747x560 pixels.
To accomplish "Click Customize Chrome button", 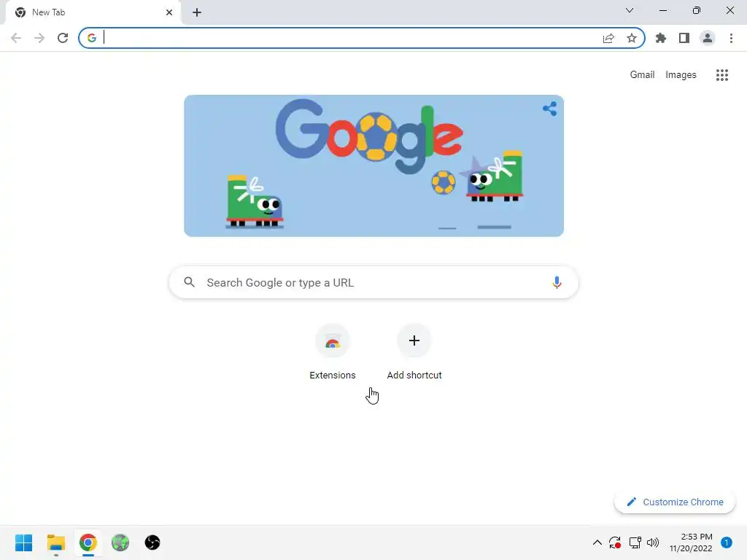I will tap(675, 502).
